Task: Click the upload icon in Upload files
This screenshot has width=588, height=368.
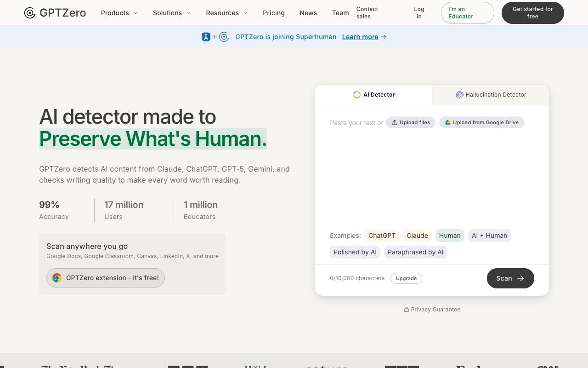Action: pos(395,122)
